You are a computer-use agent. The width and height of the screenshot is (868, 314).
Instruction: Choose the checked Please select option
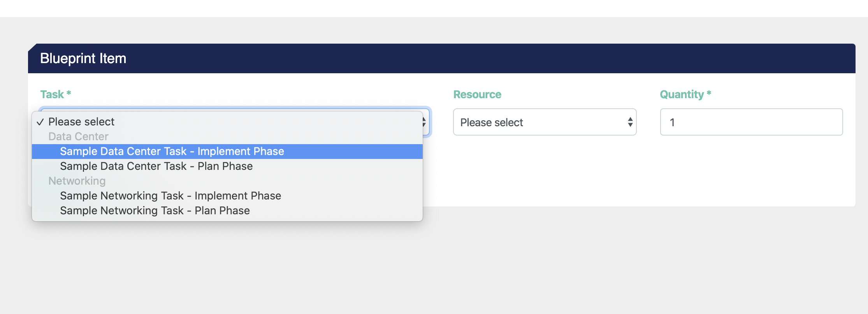81,122
